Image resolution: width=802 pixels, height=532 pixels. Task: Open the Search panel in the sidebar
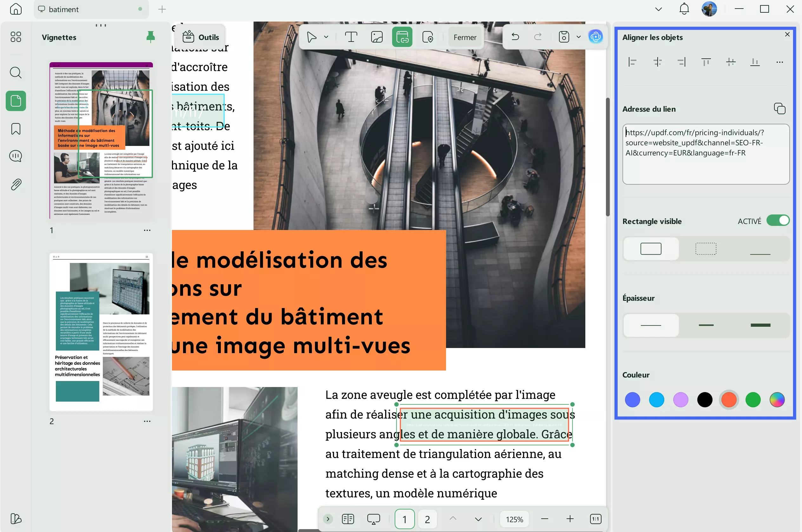point(16,73)
